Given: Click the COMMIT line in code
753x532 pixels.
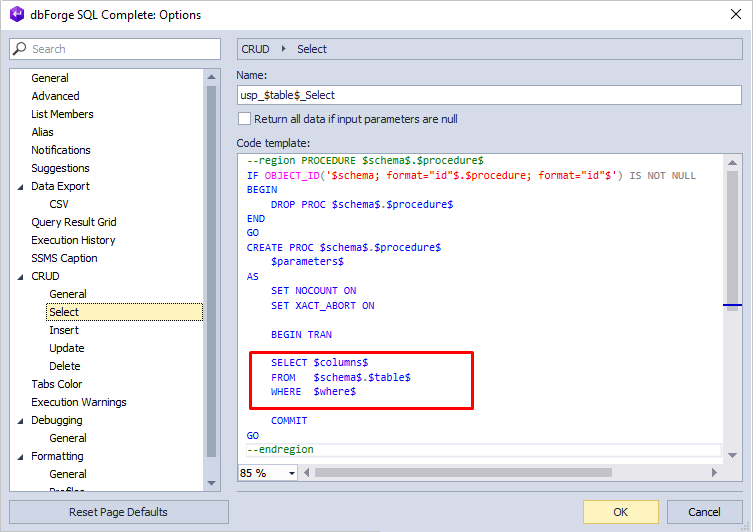Looking at the screenshot, I should (x=289, y=421).
